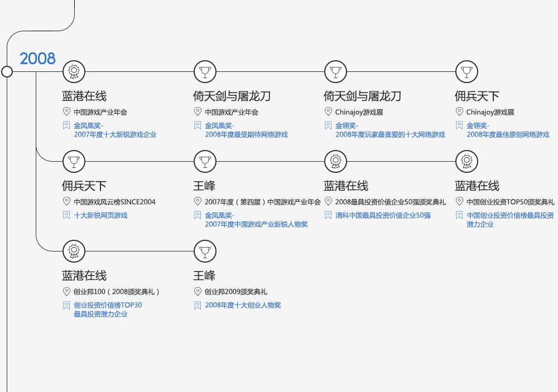Click location pin beside 中国游戏产业年会 under 倚天剑与屠龙刀
Screen dimensions: 558x392
coord(198,112)
